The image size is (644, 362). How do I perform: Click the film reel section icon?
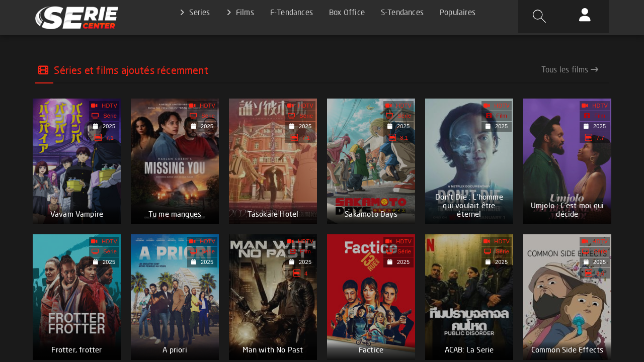pyautogui.click(x=43, y=70)
